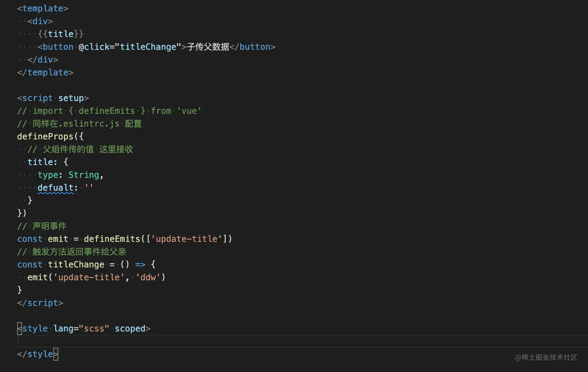Click the style lang="scss" scoped tag
Viewport: 588px width, 372px height.
pos(84,328)
